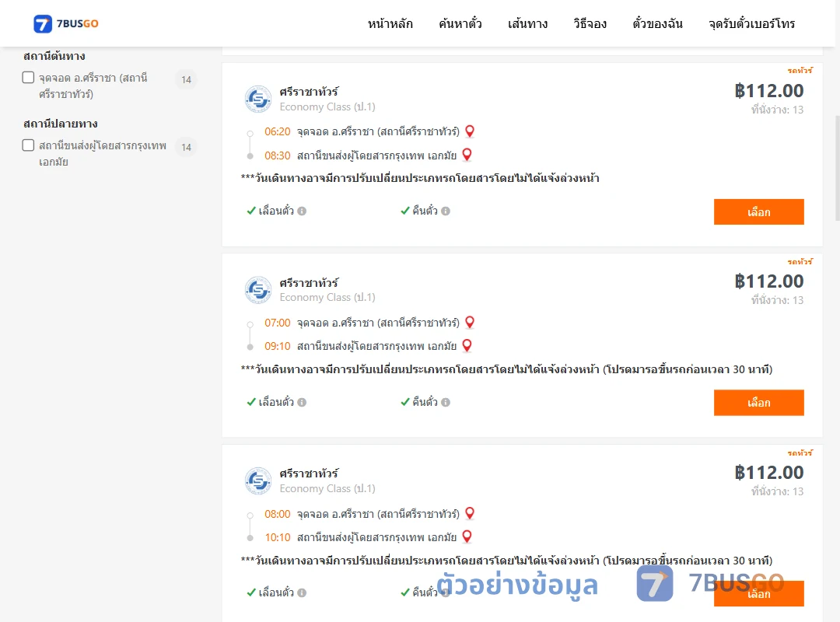Open map pin for 07:00 departure stop
The image size is (840, 622).
(470, 322)
